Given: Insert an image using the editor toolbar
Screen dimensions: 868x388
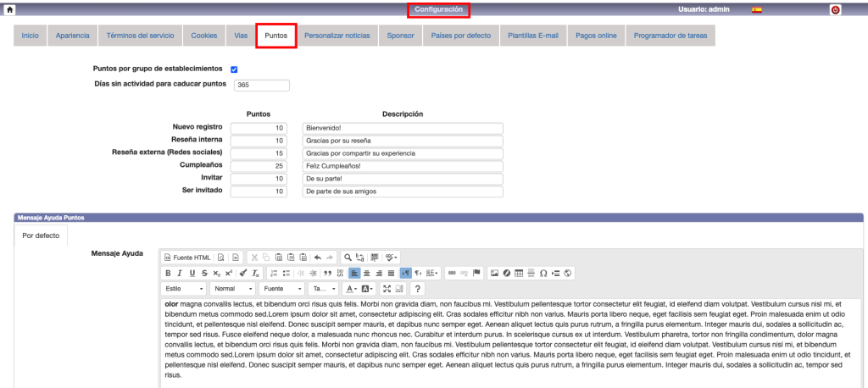Looking at the screenshot, I should (x=495, y=273).
